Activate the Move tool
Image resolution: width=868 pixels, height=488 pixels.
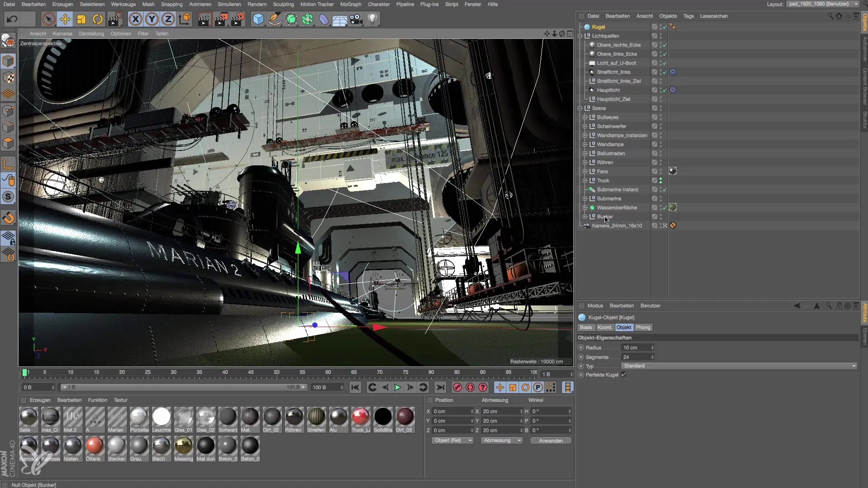[65, 19]
